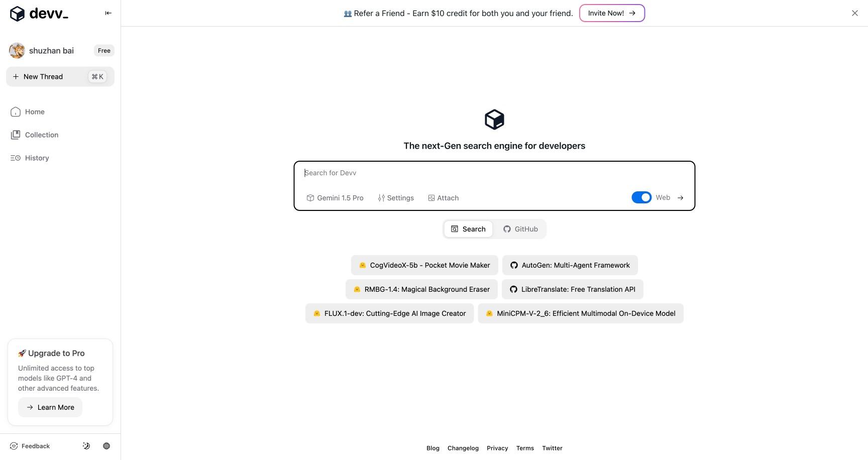View your search History
The width and height of the screenshot is (868, 460).
click(36, 158)
